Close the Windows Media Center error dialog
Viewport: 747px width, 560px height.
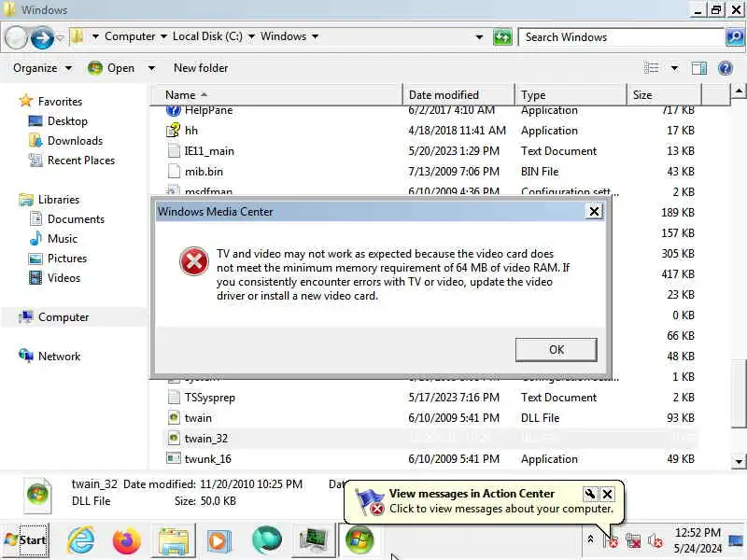594,211
